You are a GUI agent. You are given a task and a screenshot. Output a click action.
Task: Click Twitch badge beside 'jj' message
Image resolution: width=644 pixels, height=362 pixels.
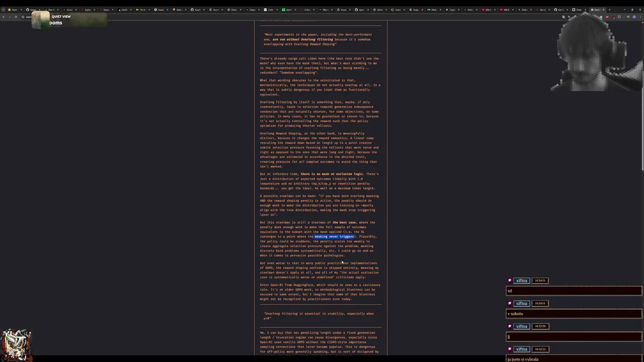(510, 326)
